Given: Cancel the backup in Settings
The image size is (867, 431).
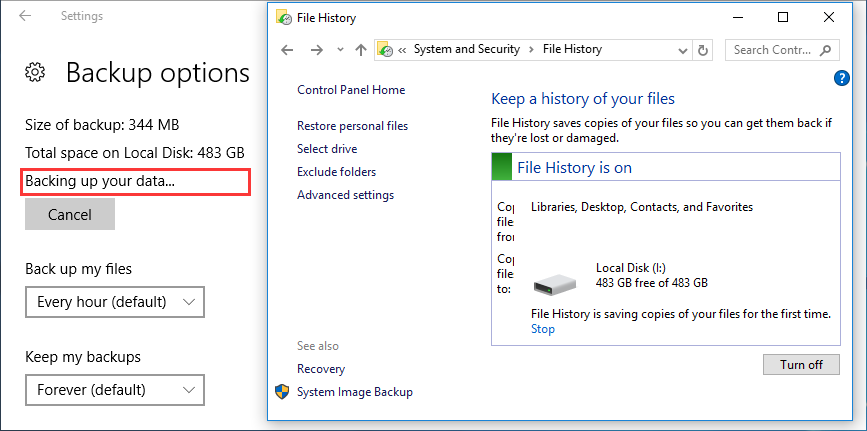Looking at the screenshot, I should click(x=70, y=214).
